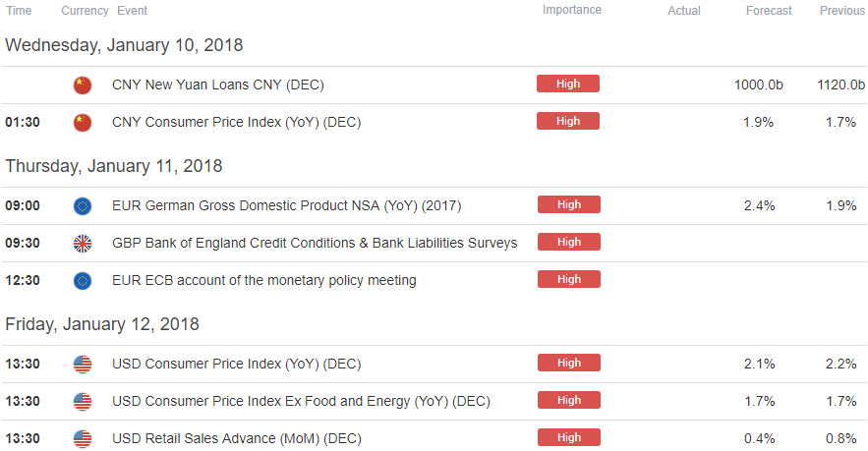
Task: Open USD Consumer Price Index Ex Food and Energy event
Action: pyautogui.click(x=301, y=401)
